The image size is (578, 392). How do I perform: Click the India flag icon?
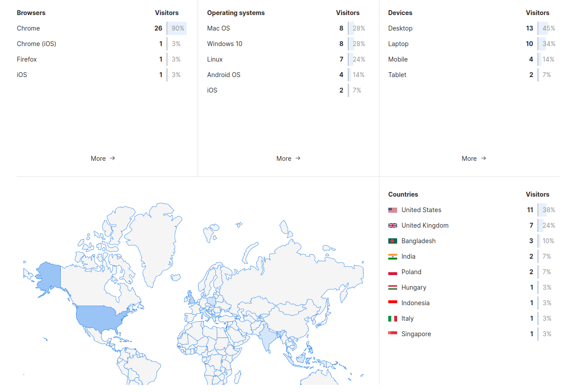coord(393,256)
